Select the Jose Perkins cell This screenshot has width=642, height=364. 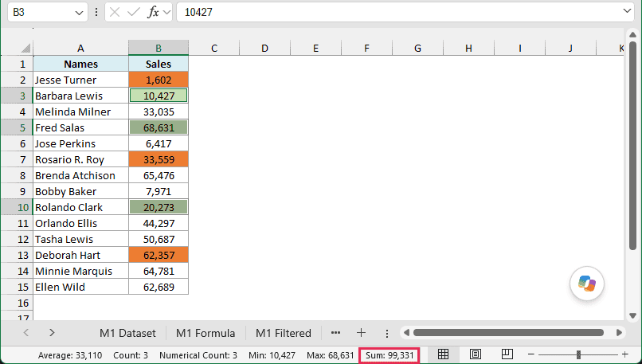[80, 143]
